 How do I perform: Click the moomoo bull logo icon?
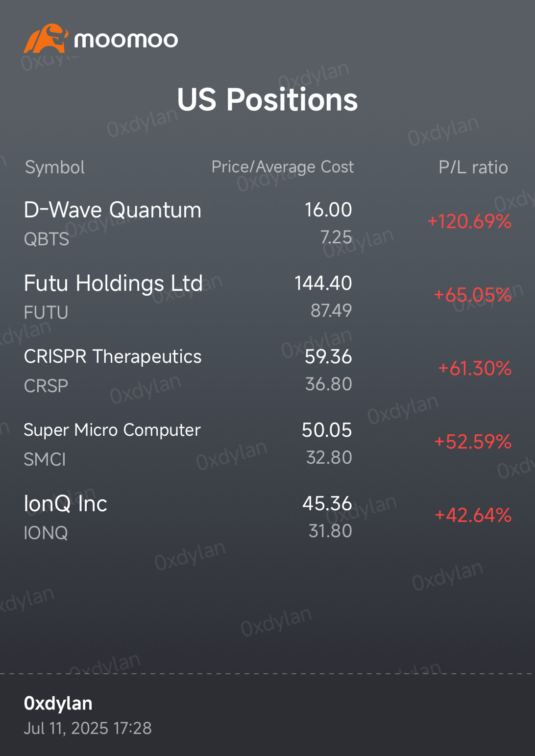click(x=46, y=38)
